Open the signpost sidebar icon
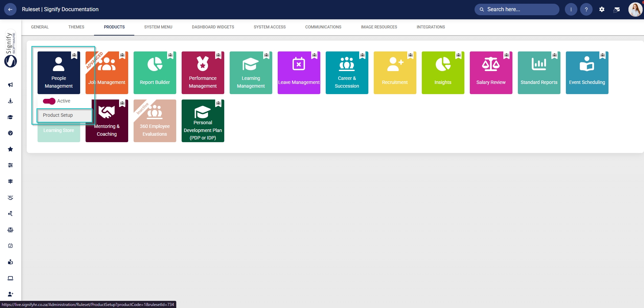This screenshot has width=644, height=308. click(10, 181)
